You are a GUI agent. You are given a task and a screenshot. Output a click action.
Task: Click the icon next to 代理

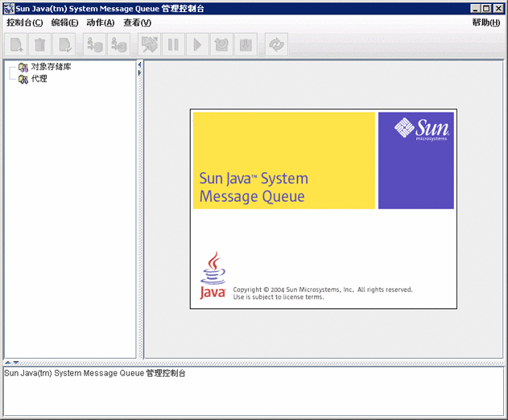(x=23, y=80)
